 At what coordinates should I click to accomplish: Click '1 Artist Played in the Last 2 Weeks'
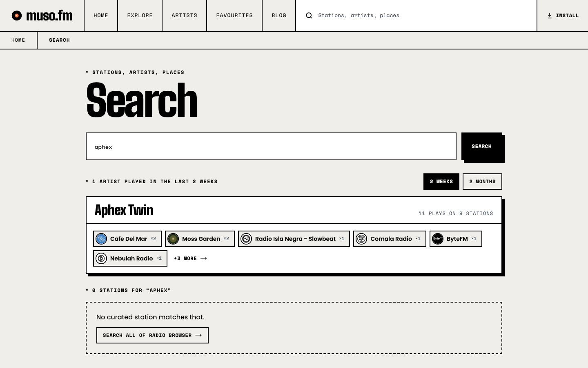[155, 182]
